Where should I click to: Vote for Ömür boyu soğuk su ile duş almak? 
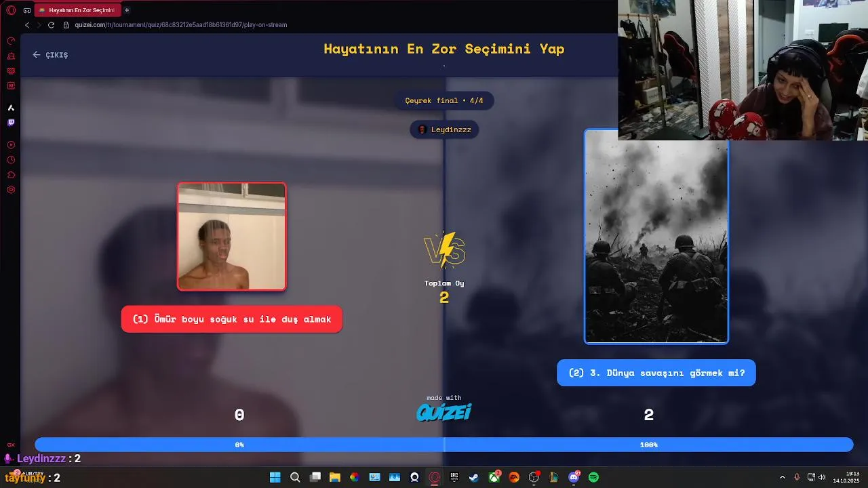click(x=232, y=319)
